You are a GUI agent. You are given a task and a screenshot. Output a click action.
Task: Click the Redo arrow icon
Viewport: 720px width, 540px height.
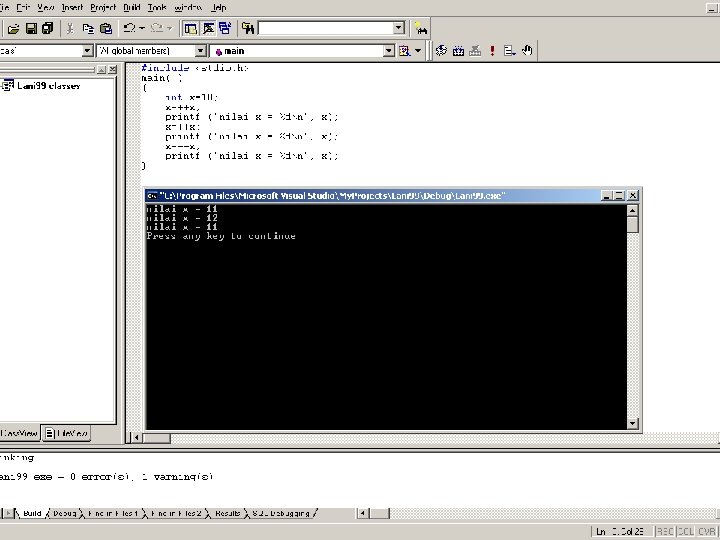pos(157,28)
